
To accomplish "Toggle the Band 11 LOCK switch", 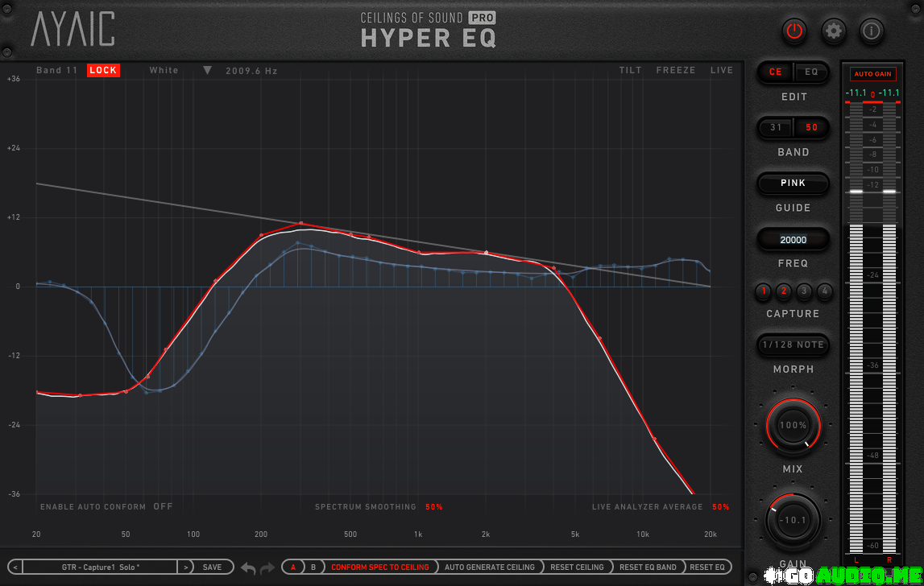I will click(x=103, y=71).
